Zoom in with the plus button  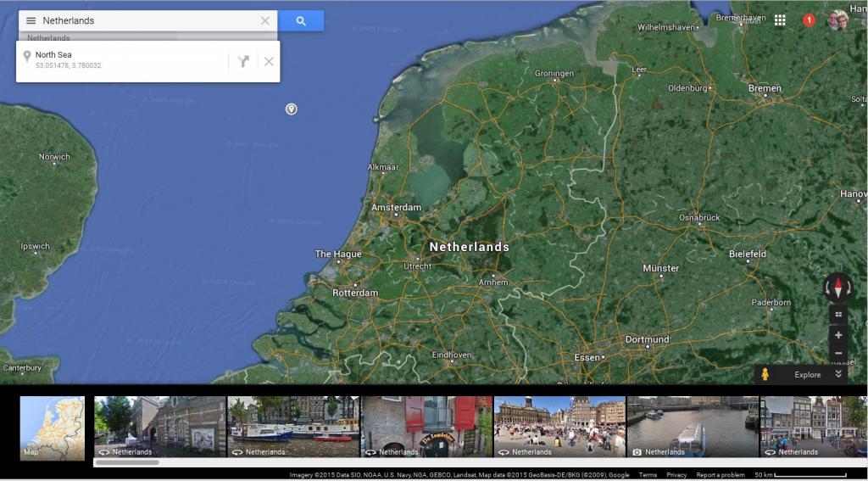[x=838, y=335]
